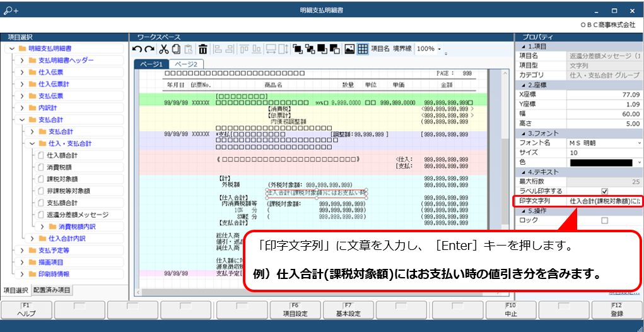Open the 配置済み項目 tab
The width and height of the screenshot is (644, 332).
pyautogui.click(x=52, y=290)
